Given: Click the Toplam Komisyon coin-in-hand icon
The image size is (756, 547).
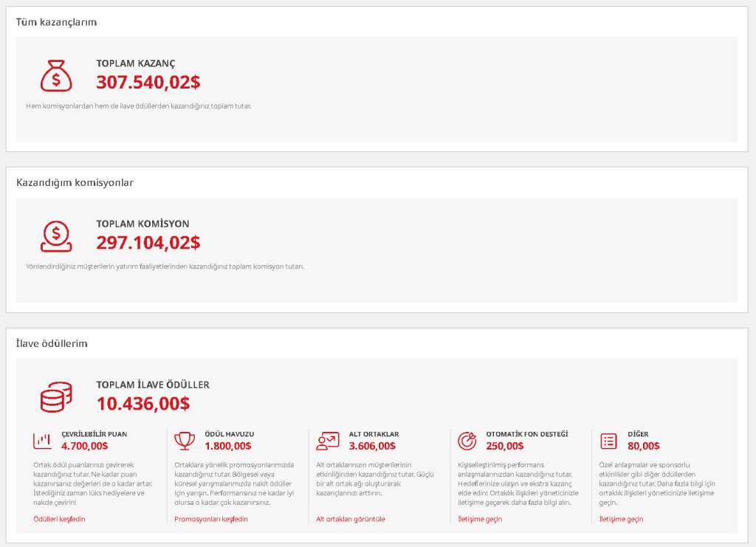Looking at the screenshot, I should pyautogui.click(x=56, y=236).
